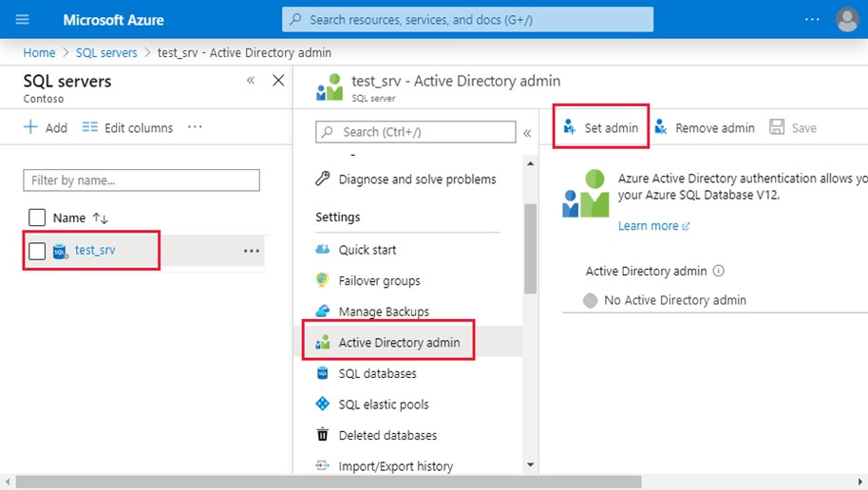The image size is (868, 490).
Task: Click the Active Directory admin people icon in menu
Action: [x=323, y=342]
